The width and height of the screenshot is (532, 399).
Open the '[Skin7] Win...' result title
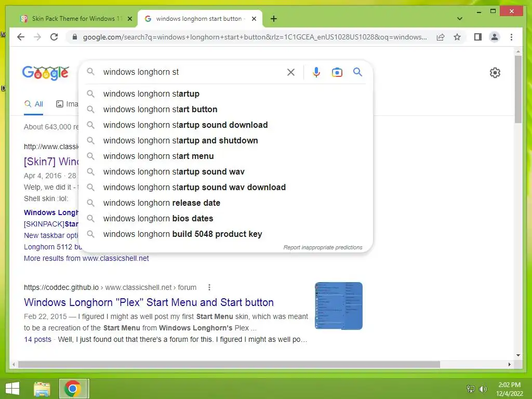[x=51, y=162]
